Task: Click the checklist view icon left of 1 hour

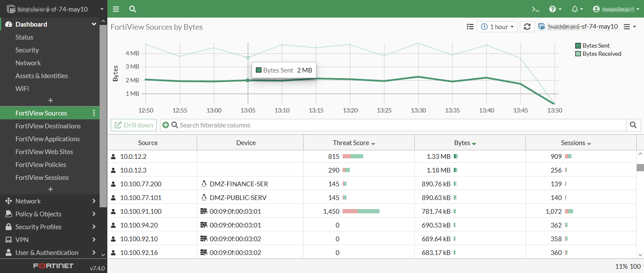Action: tap(470, 27)
